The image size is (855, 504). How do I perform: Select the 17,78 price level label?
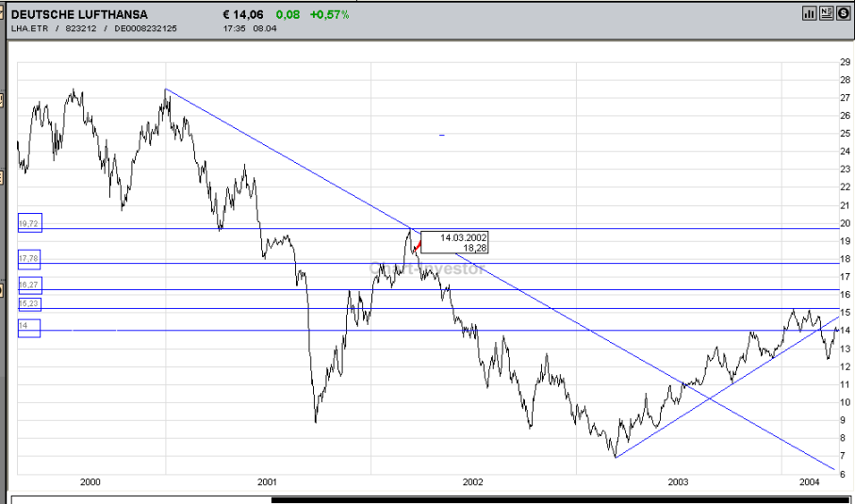(x=29, y=258)
